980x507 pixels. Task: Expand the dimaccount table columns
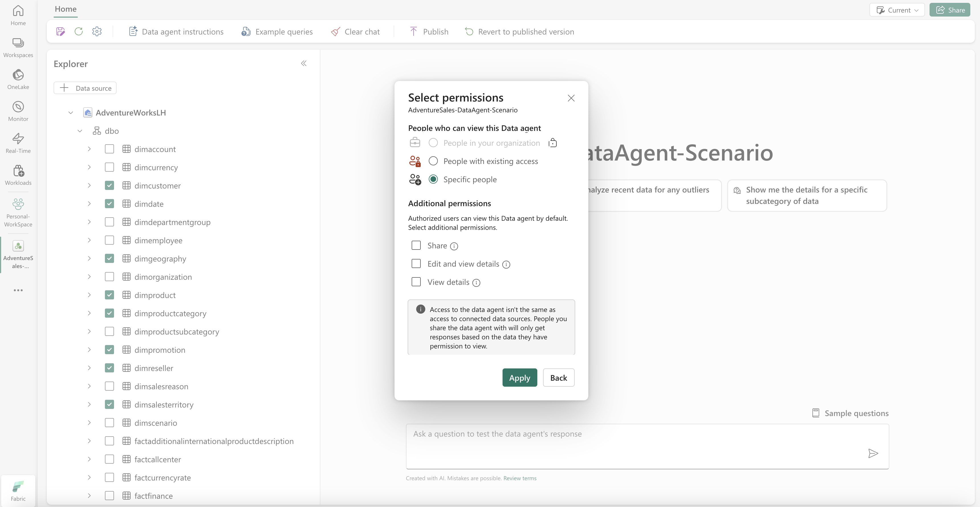pos(89,149)
